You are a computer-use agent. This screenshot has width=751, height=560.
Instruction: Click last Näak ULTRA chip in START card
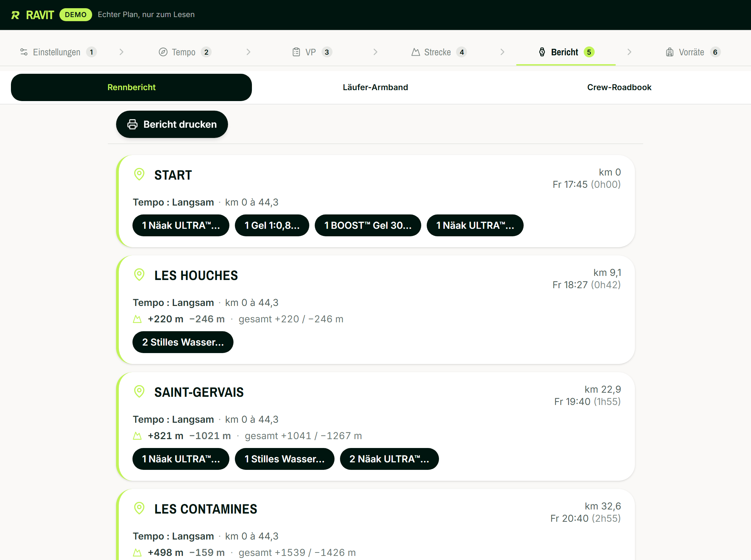point(475,225)
